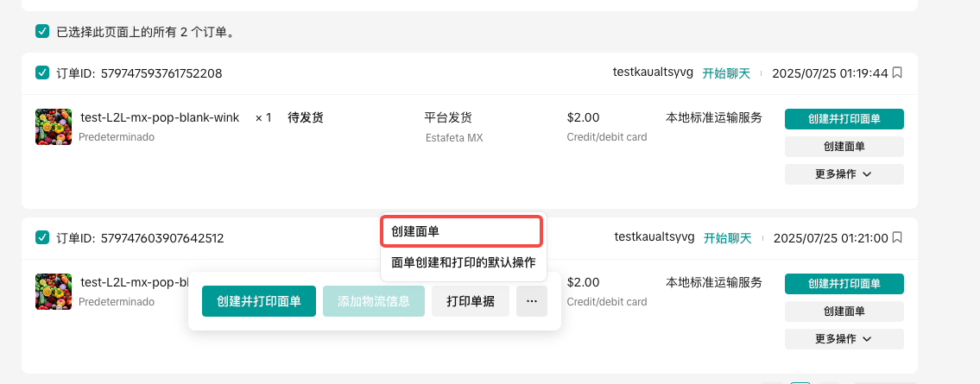Expand 更多操作 dropdown on first order

(844, 174)
